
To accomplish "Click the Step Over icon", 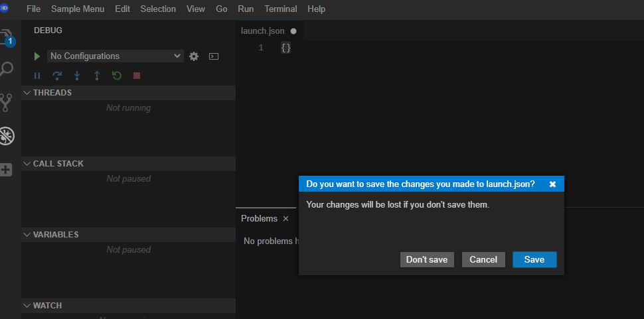I will coord(57,76).
